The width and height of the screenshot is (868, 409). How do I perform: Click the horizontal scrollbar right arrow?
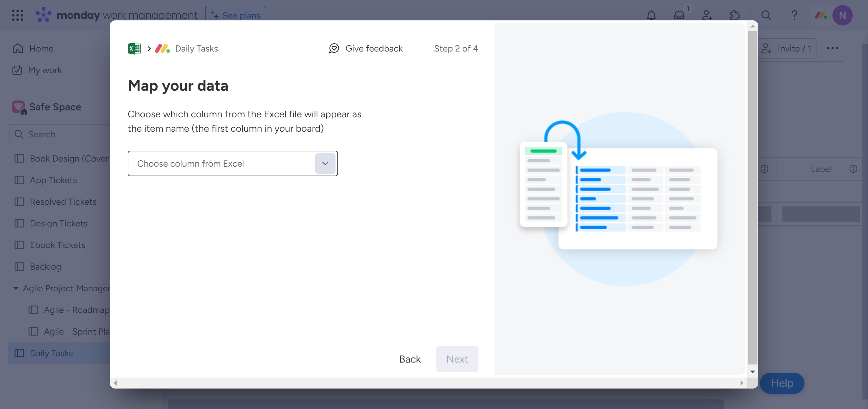(x=741, y=383)
